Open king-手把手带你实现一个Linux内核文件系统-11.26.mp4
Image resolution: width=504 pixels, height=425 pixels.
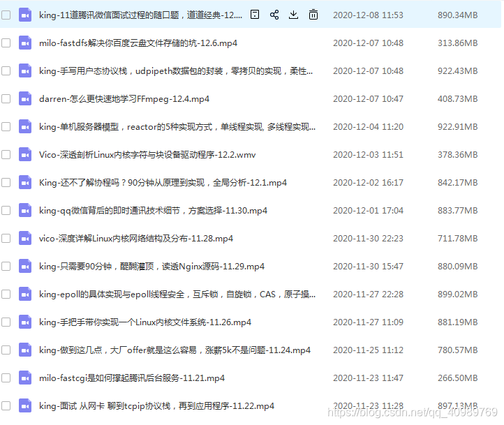coord(145,322)
